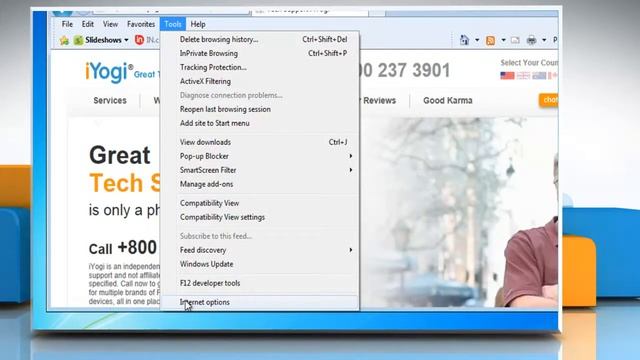The image size is (640, 360).
Task: Open Compatibility View settings
Action: (x=260, y=217)
